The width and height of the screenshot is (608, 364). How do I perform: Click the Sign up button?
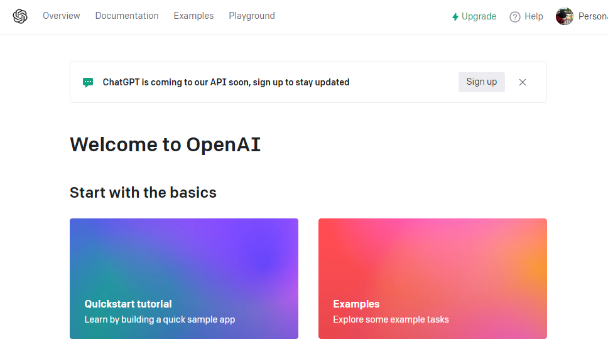(x=482, y=82)
